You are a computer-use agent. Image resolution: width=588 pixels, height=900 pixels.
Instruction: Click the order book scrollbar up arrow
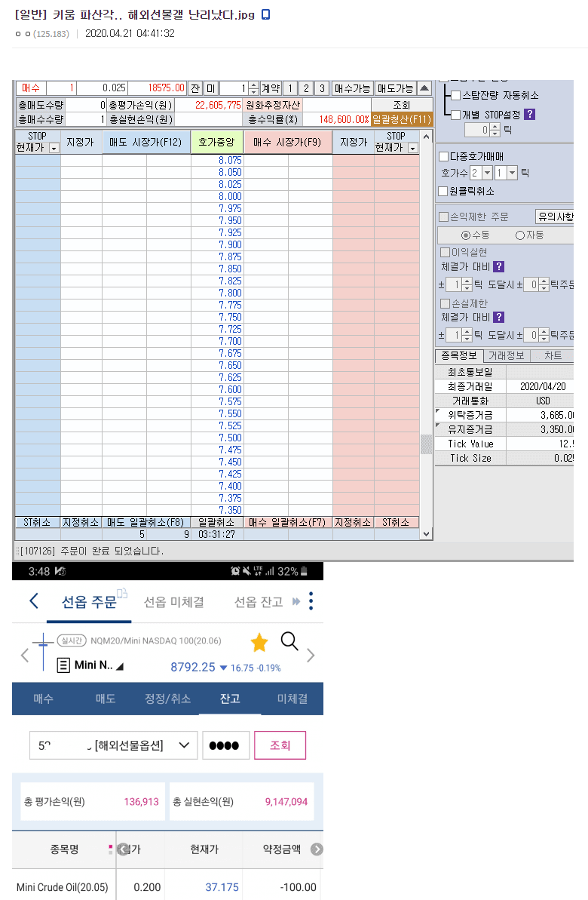[426, 137]
